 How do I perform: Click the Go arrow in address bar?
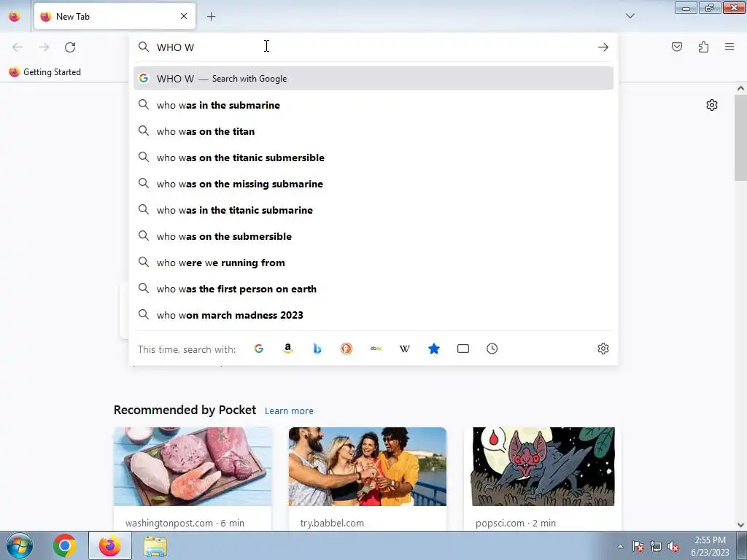tap(603, 47)
